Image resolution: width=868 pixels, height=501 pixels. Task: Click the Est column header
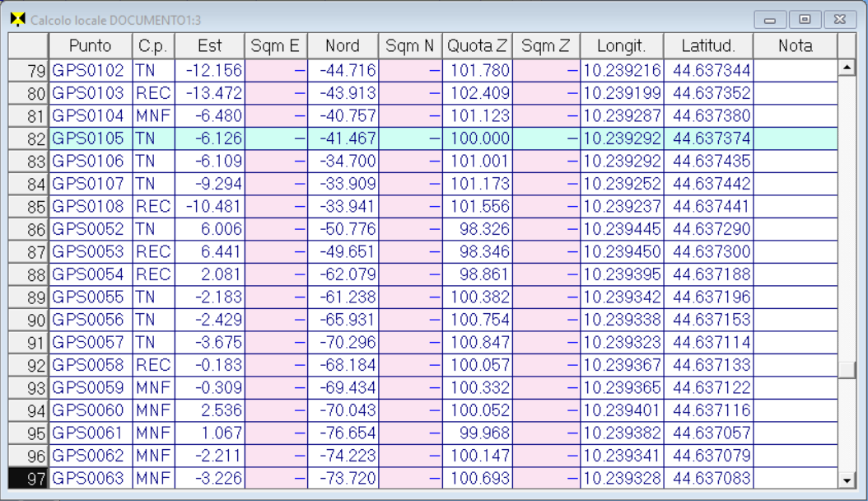pyautogui.click(x=209, y=46)
